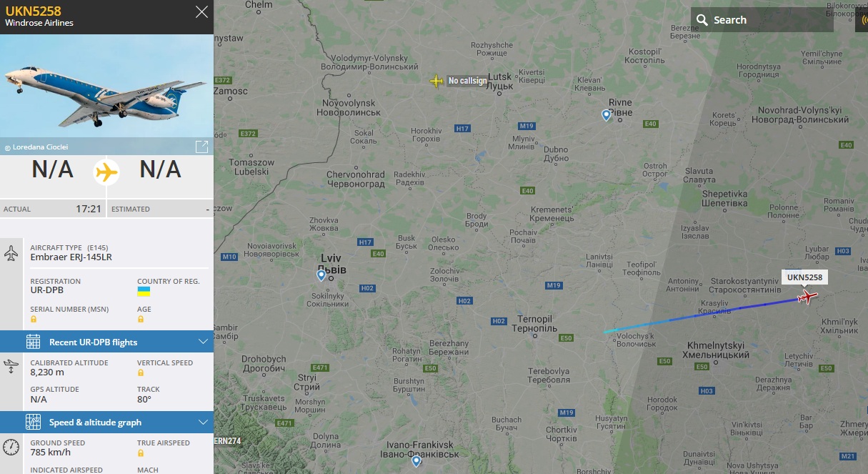Click the vertical speed lock icon

tap(141, 372)
